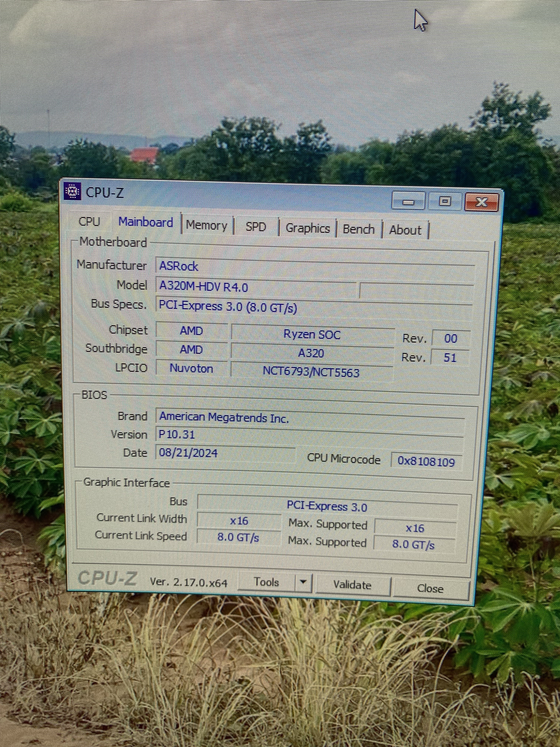This screenshot has width=560, height=747.
Task: Go to the Graphics tab
Action: point(308,228)
